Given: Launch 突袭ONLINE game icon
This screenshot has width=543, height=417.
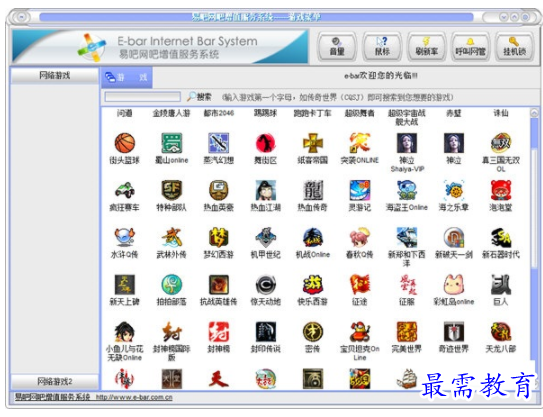Looking at the screenshot, I should tap(360, 143).
